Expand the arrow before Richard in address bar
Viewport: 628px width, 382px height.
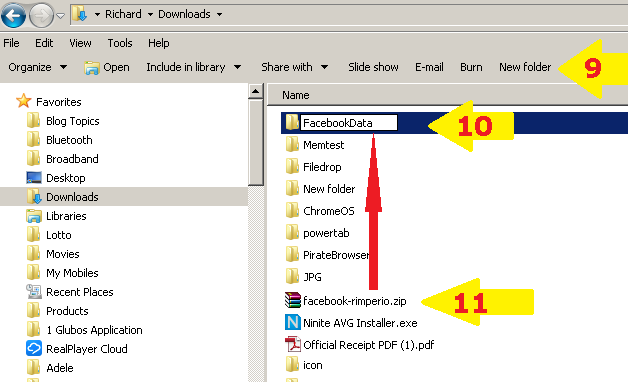(97, 14)
